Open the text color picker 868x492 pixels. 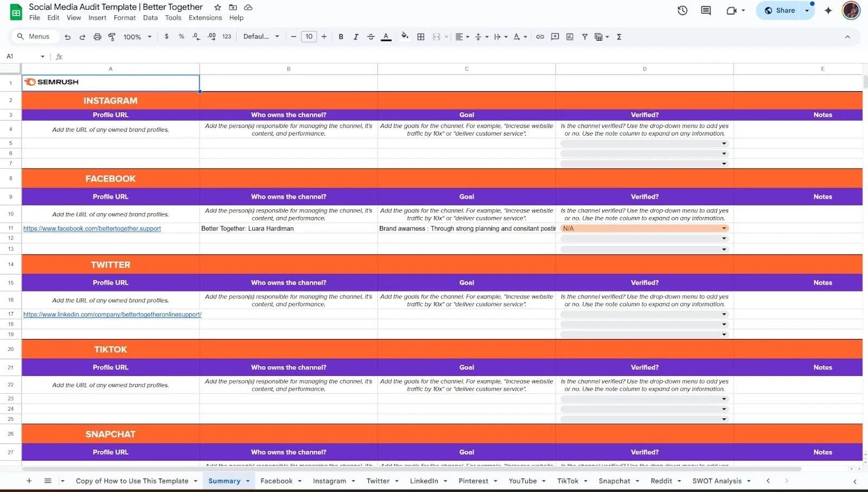pyautogui.click(x=386, y=36)
